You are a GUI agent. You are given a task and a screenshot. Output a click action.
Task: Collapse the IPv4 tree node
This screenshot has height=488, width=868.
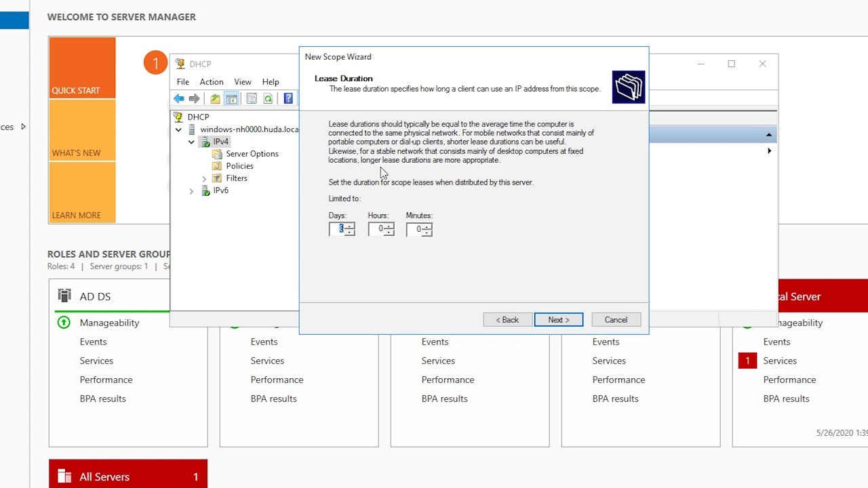[x=191, y=142]
